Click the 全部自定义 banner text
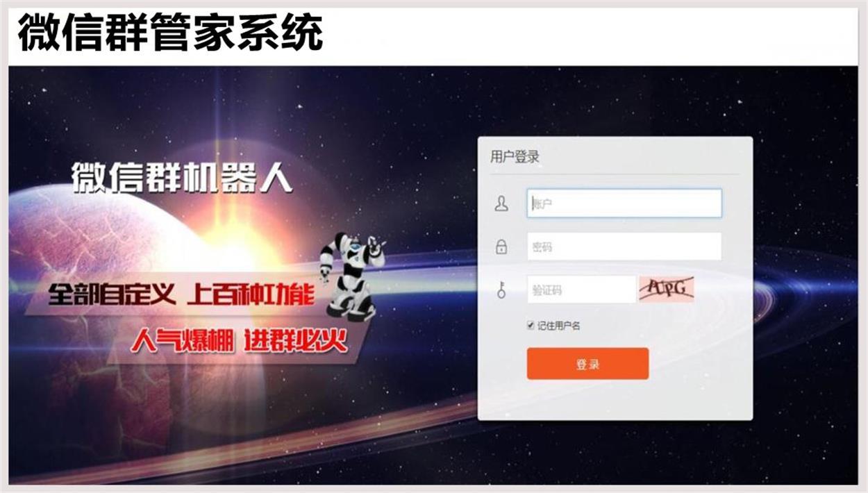This screenshot has width=868, height=493. 111,295
